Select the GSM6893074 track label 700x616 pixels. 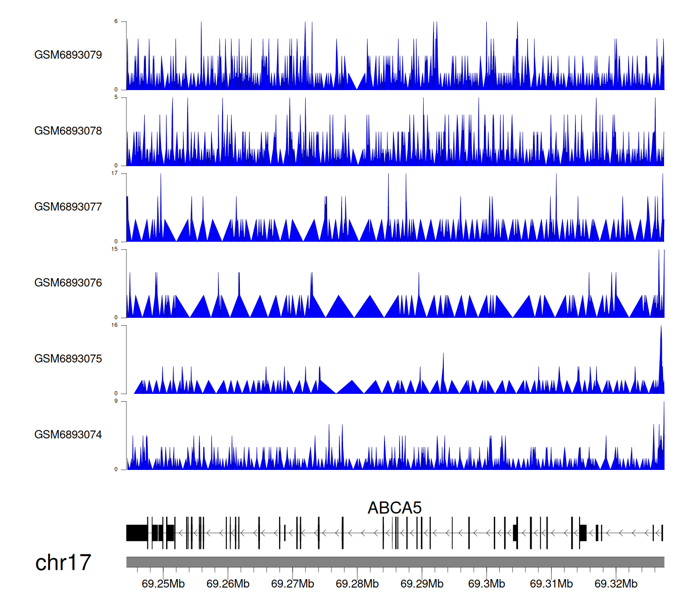[x=68, y=435]
